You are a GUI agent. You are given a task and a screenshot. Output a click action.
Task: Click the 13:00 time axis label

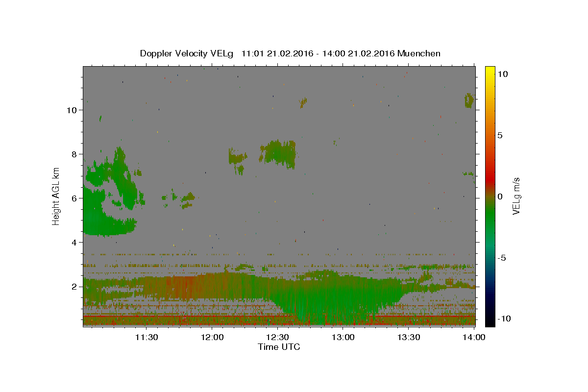coord(343,337)
